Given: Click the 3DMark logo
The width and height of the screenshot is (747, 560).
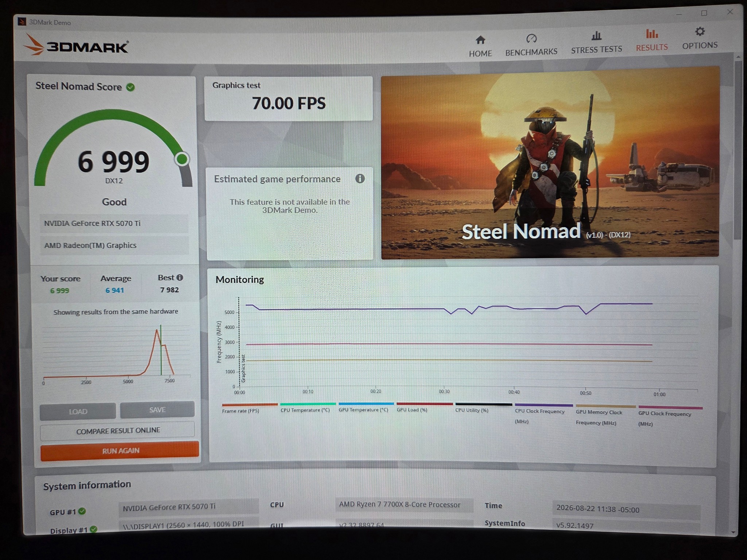Looking at the screenshot, I should point(76,45).
